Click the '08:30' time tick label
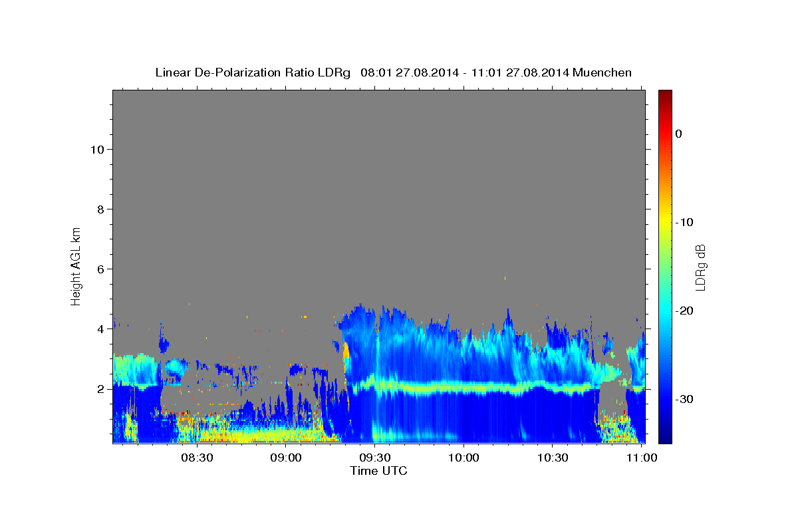This screenshot has height=532, width=798. click(198, 458)
